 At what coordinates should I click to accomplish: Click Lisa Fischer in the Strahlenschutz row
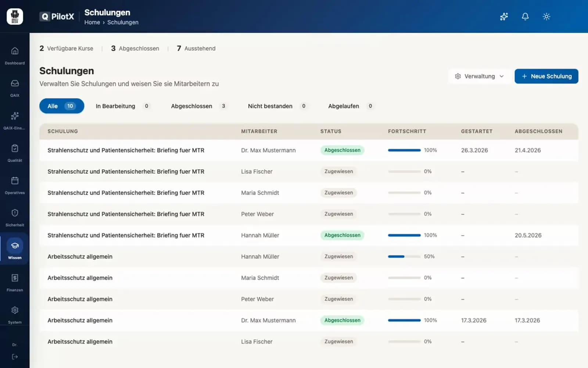point(257,171)
